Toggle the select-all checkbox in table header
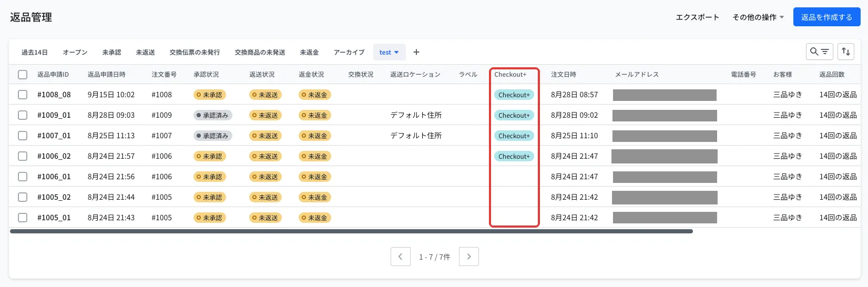868x287 pixels. point(23,75)
